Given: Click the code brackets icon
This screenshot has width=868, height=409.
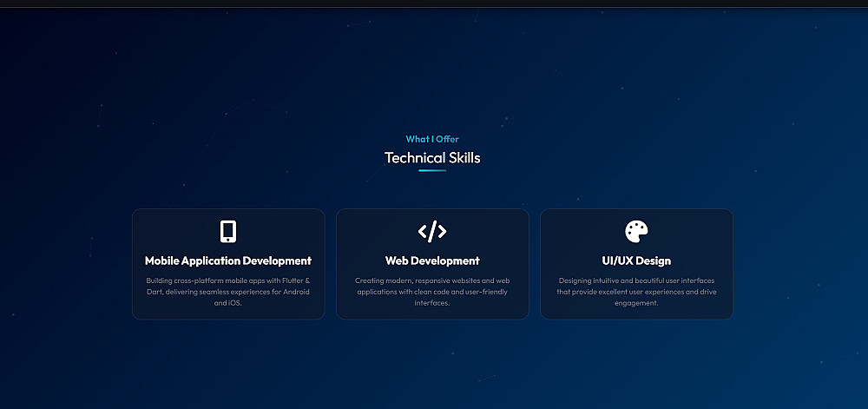Looking at the screenshot, I should tap(432, 231).
